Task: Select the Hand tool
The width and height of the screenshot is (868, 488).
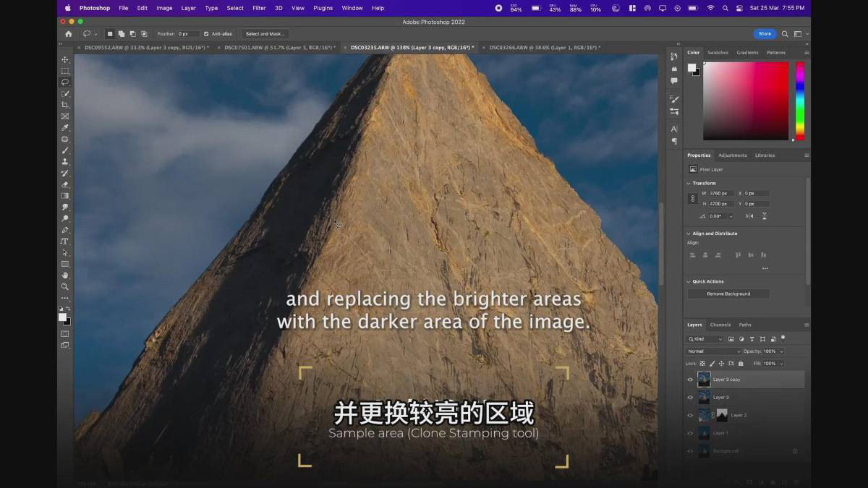Action: [65, 275]
